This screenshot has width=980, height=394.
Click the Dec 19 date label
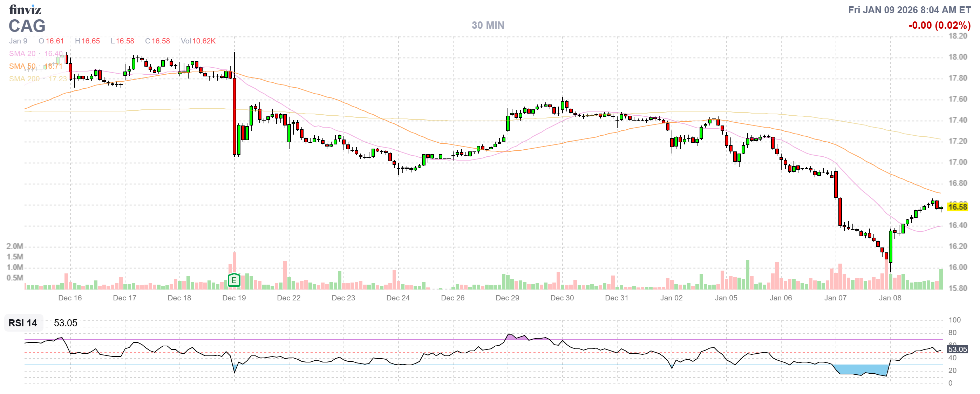point(234,298)
